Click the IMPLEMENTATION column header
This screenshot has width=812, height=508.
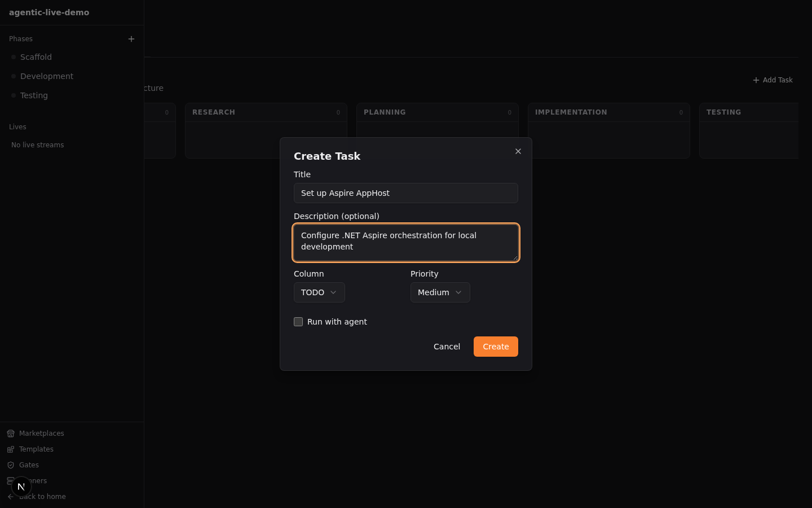571,112
